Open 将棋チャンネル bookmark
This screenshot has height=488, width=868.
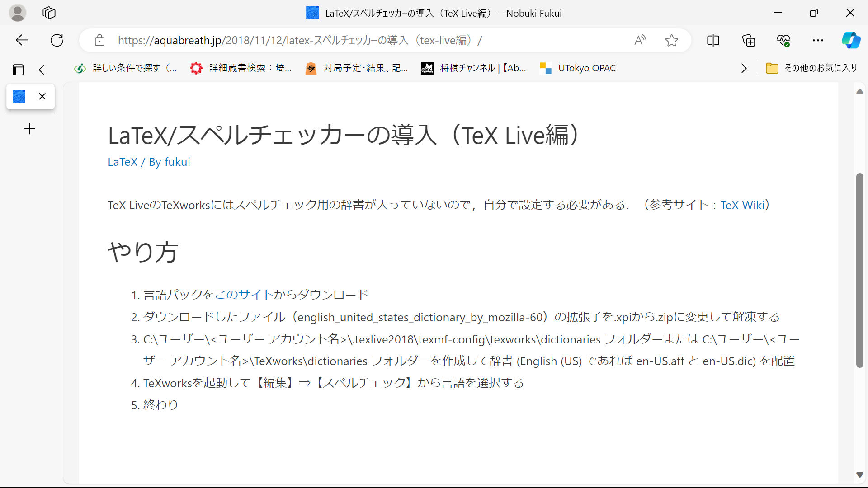click(x=474, y=68)
